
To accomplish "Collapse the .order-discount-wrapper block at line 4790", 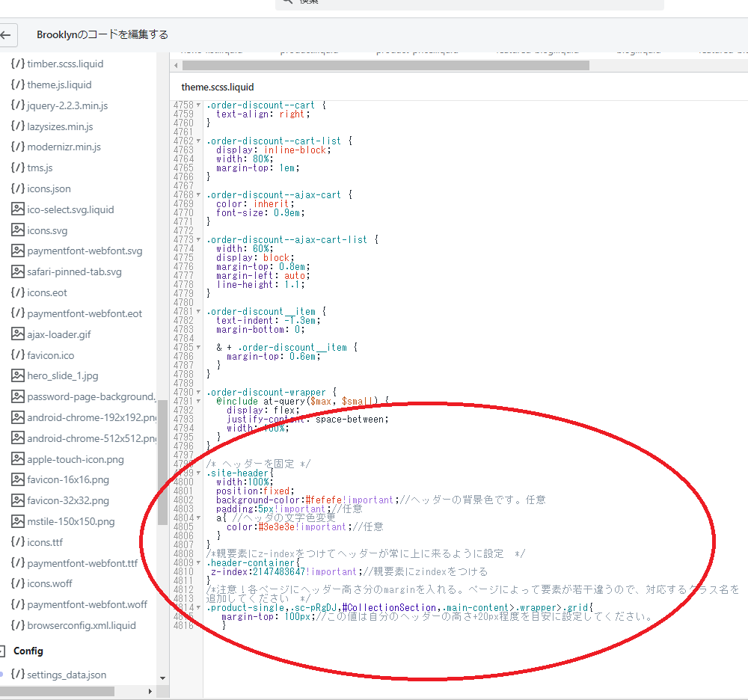I will click(198, 393).
